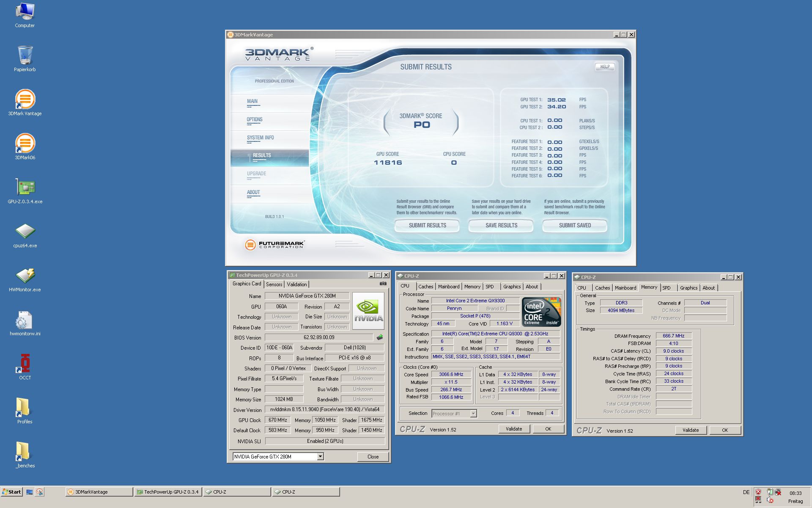Switch to Sensors tab in GPU-Z
The image size is (812, 508).
pos(274,284)
